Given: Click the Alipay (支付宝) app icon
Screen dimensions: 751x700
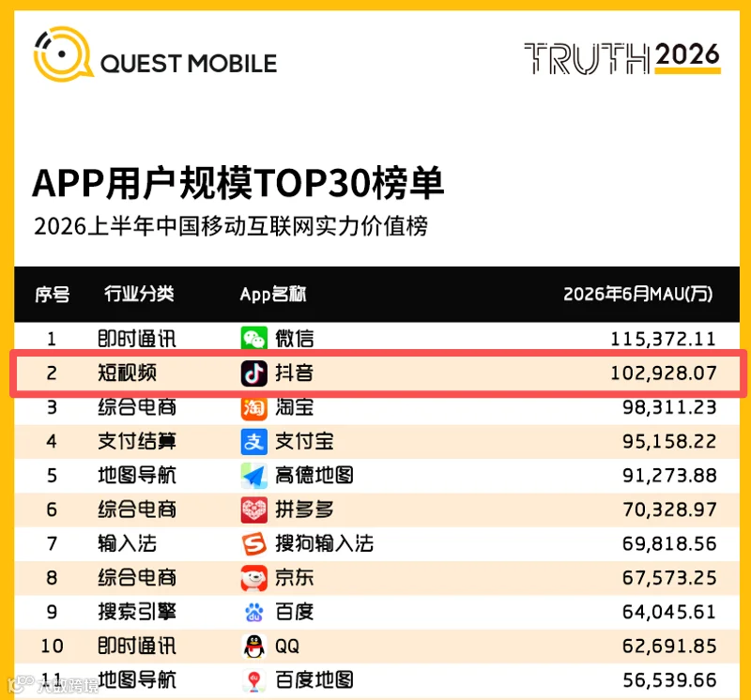Looking at the screenshot, I should point(253,441).
